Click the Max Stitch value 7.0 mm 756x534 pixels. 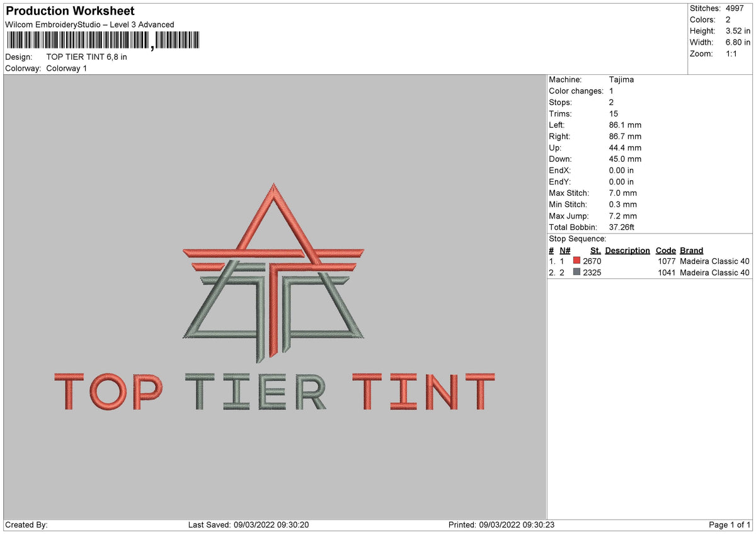click(x=623, y=193)
